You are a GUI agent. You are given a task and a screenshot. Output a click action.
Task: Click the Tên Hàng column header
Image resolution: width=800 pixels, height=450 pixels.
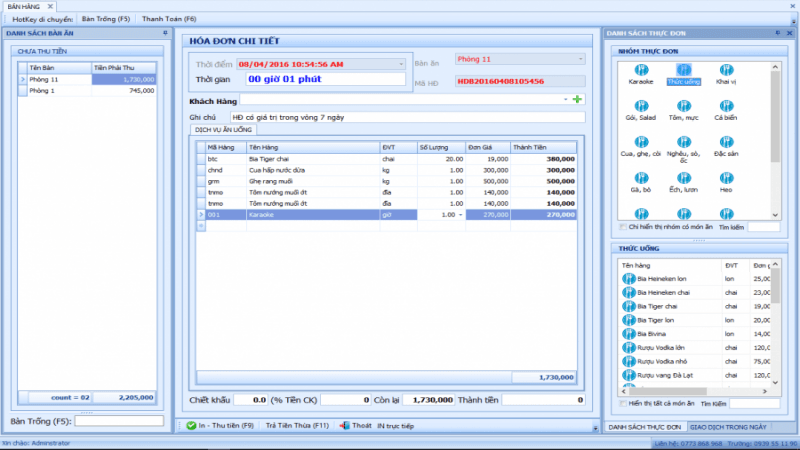pos(313,147)
